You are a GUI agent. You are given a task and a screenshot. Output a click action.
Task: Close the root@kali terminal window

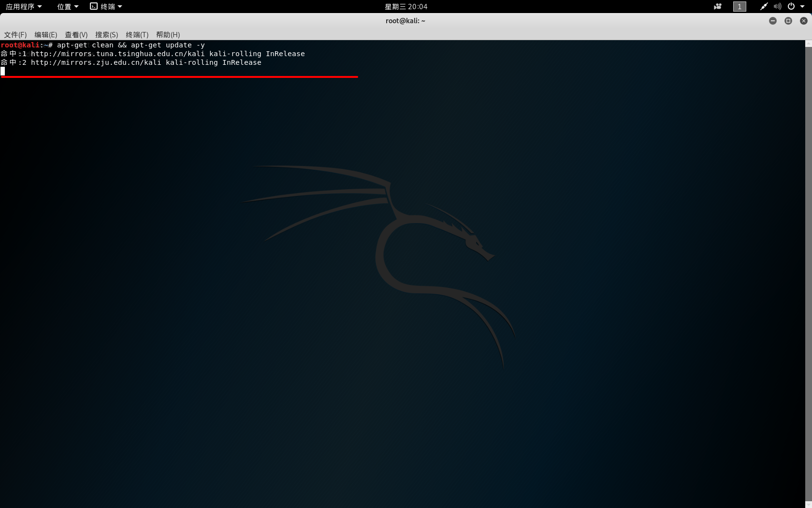point(804,21)
